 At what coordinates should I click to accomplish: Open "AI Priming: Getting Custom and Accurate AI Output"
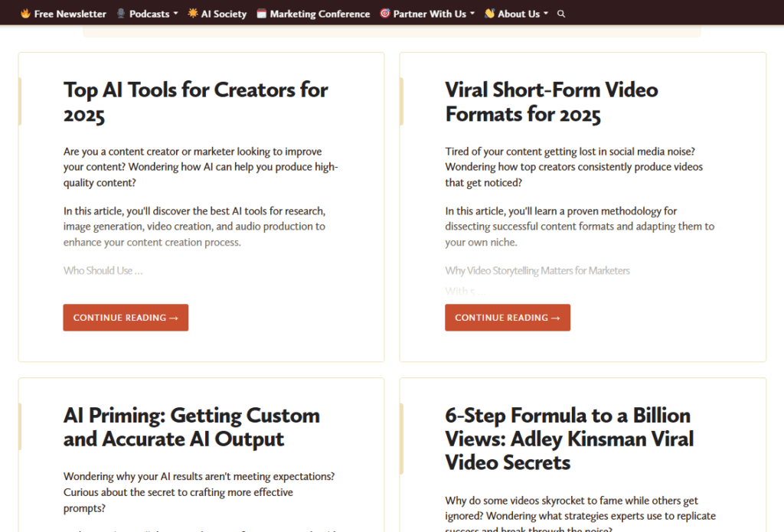[x=191, y=427]
